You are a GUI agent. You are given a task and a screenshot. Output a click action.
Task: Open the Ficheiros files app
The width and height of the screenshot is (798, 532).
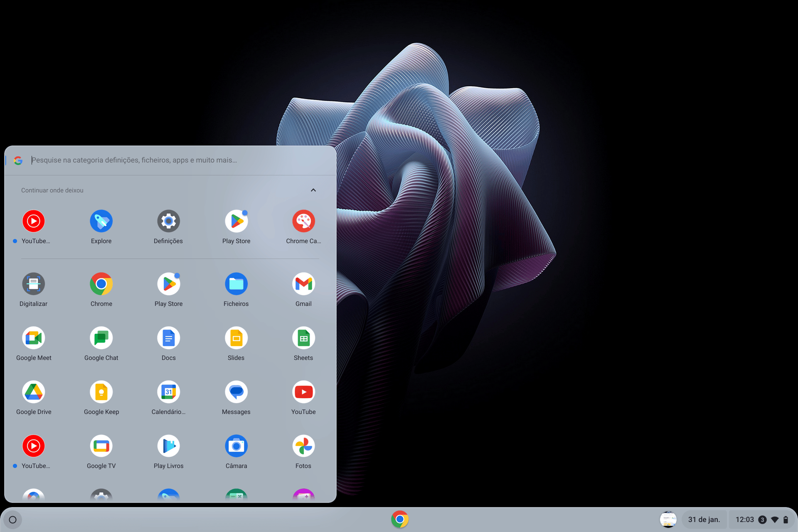(236, 284)
